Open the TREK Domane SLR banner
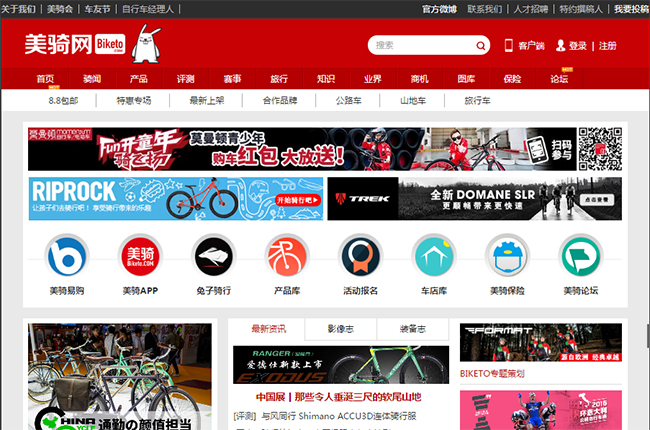650x430 pixels. tap(474, 198)
